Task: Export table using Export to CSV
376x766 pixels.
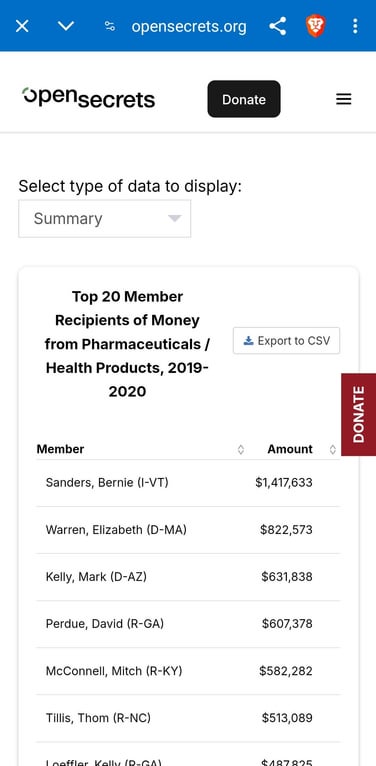Action: pyautogui.click(x=287, y=340)
